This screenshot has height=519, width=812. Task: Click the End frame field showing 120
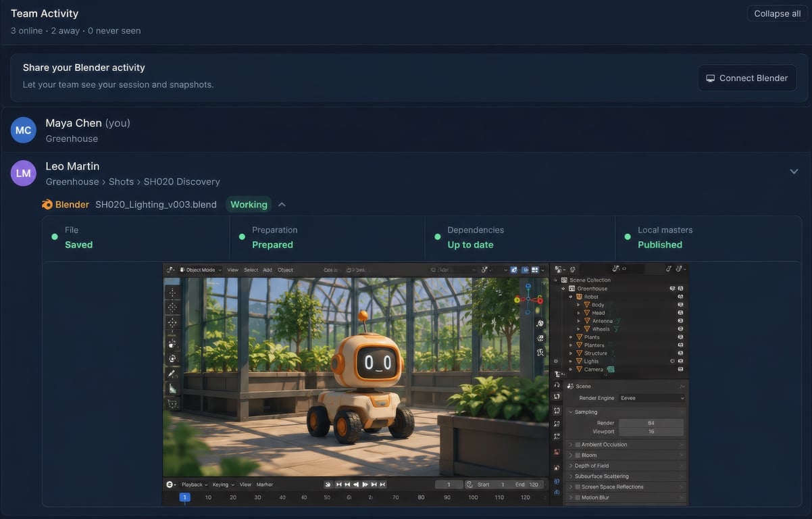pyautogui.click(x=528, y=485)
